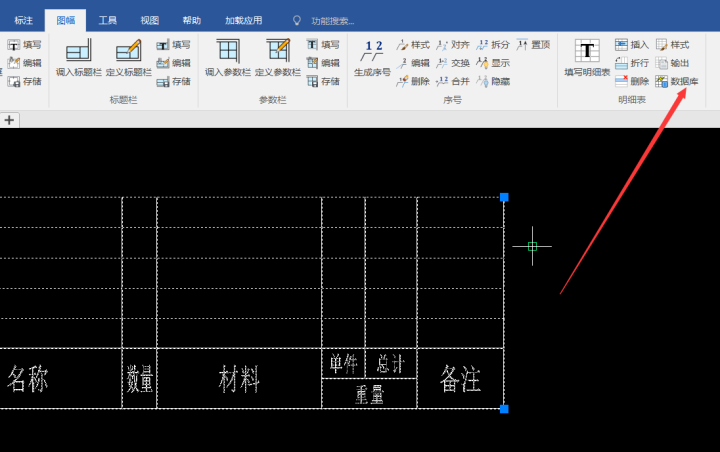Click 填写 in the 标题栏 group
The image size is (720, 452).
(x=173, y=45)
